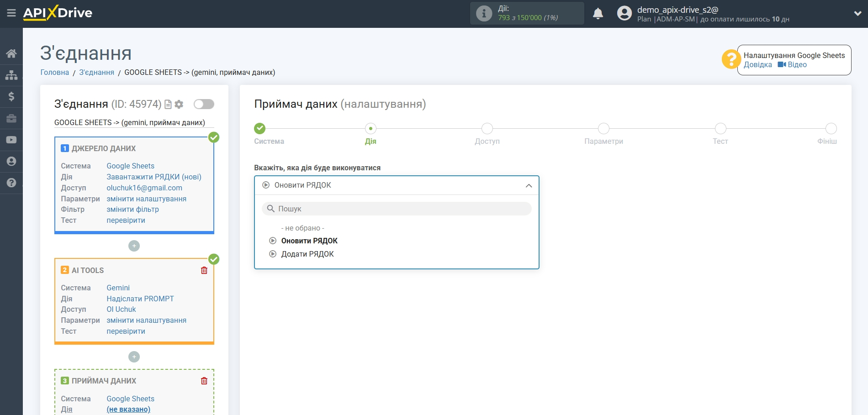The height and width of the screenshot is (415, 868).
Task: Delete the ПРИЙМАЧ ДАНИХ block
Action: (204, 381)
